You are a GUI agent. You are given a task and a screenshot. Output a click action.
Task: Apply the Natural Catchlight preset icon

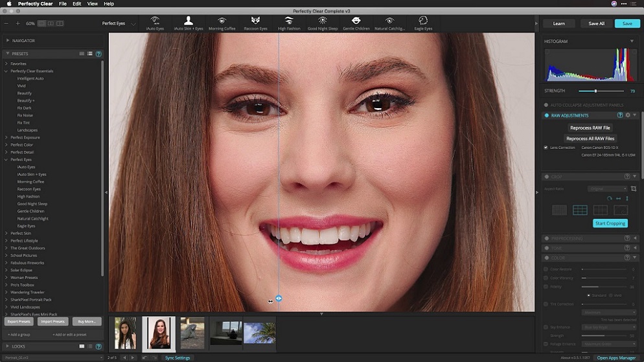(389, 20)
